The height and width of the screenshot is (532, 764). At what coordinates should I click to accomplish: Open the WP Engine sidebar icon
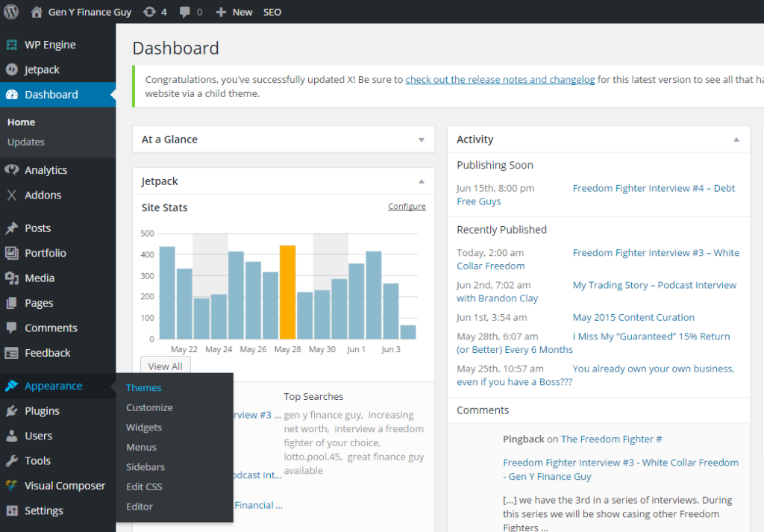click(12, 45)
